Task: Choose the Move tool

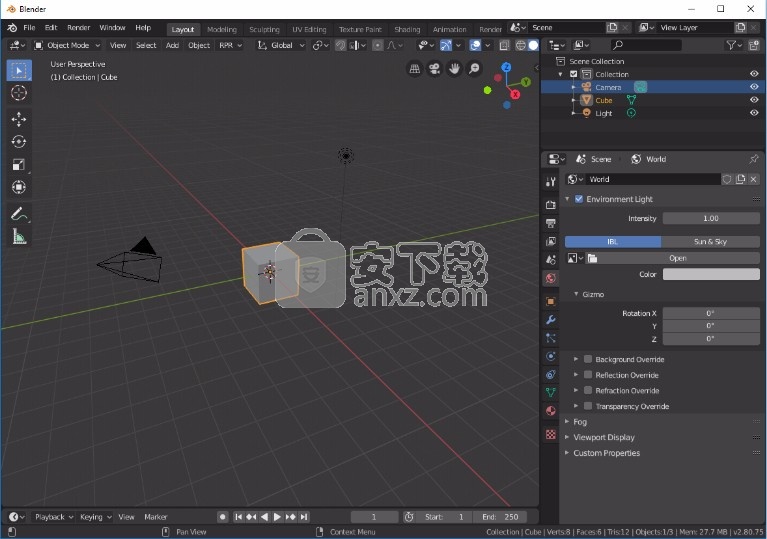Action: pos(19,119)
